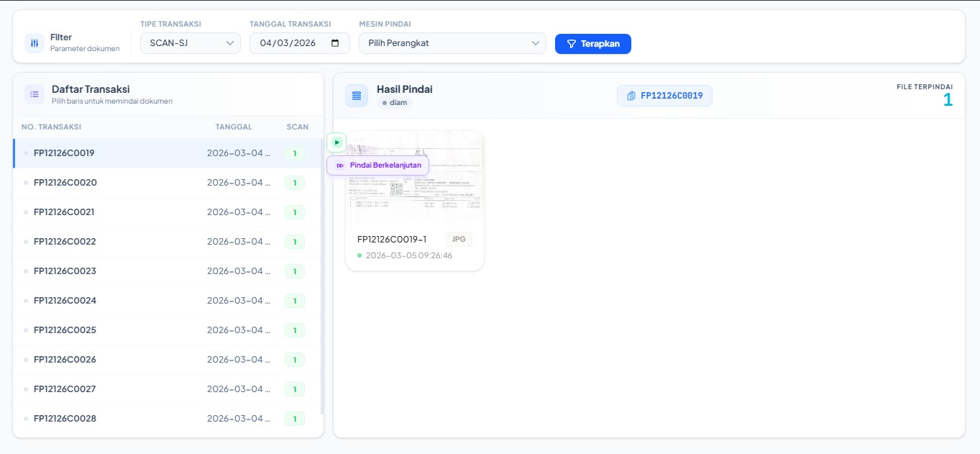Open the calendar picker in date field
The image size is (980, 454).
tap(335, 43)
